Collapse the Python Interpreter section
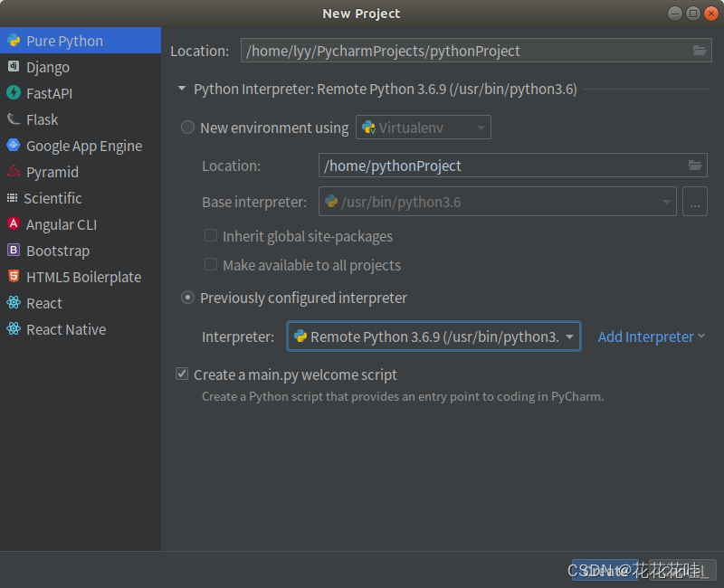The height and width of the screenshot is (588, 724). tap(182, 89)
